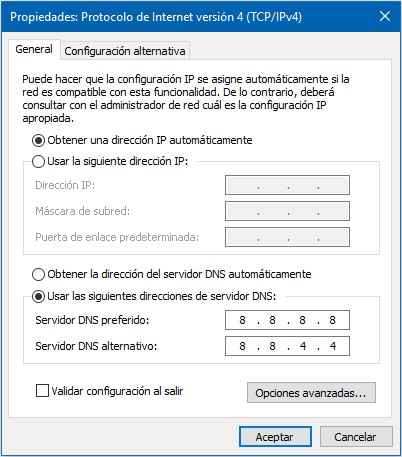Dismiss dialog with Cancelar button

coord(356,437)
